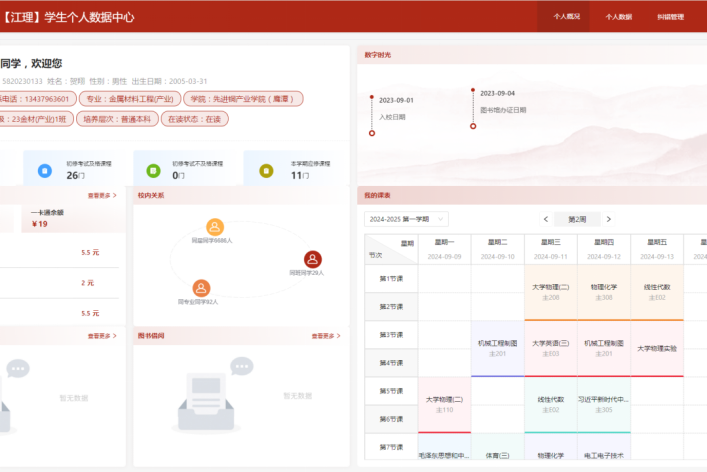Switch to the 个人概况 tab

point(567,17)
